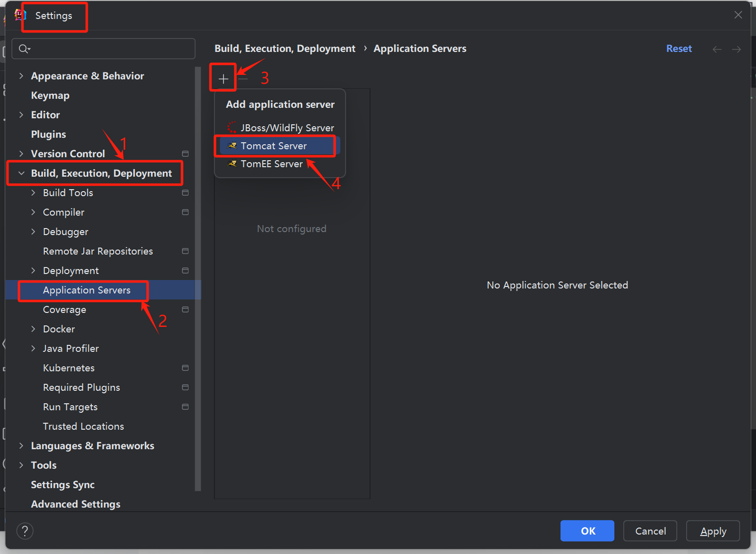The image size is (756, 554).
Task: Expand the Docker node
Action: pyautogui.click(x=33, y=329)
